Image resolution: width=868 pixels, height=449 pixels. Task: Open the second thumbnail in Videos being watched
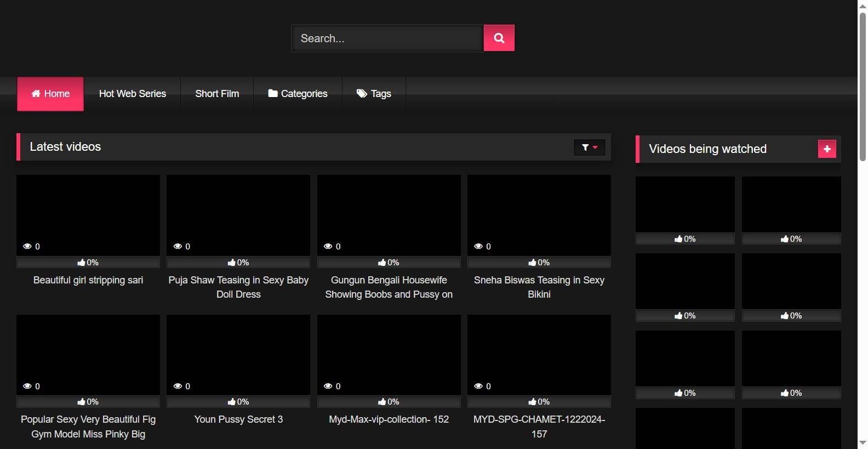tap(791, 204)
